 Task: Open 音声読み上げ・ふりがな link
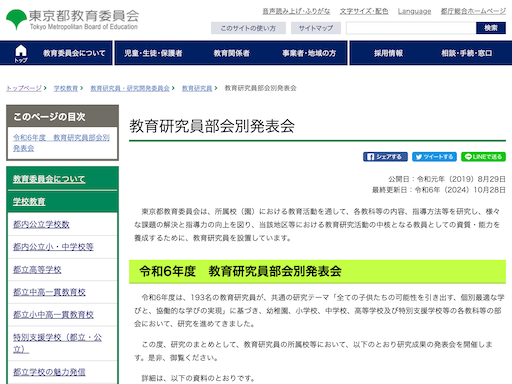point(296,11)
